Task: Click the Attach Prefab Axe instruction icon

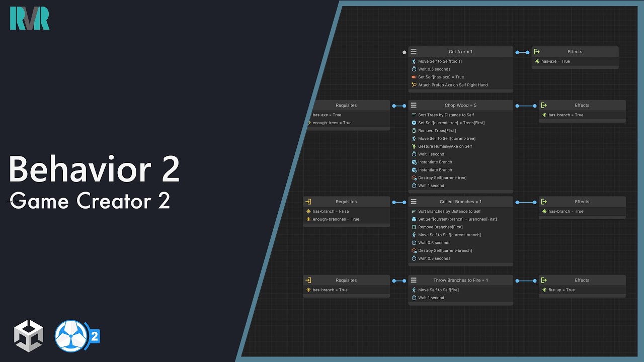Action: (414, 85)
